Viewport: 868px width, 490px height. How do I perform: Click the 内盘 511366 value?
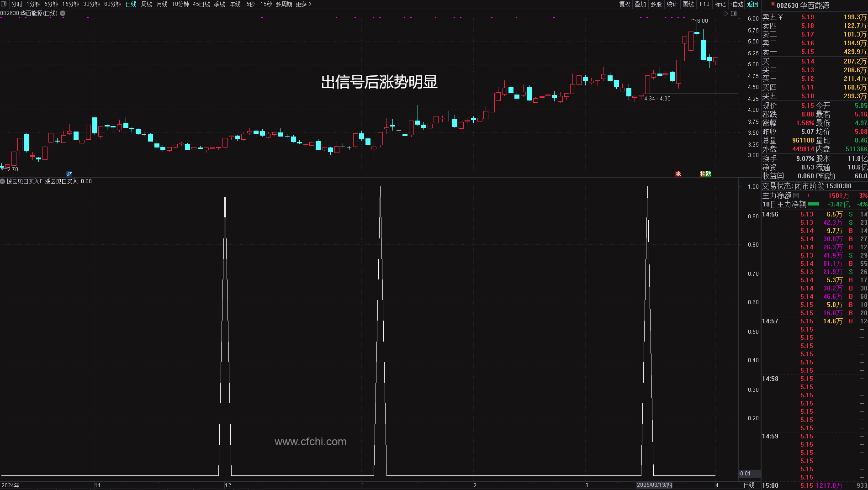(856, 149)
